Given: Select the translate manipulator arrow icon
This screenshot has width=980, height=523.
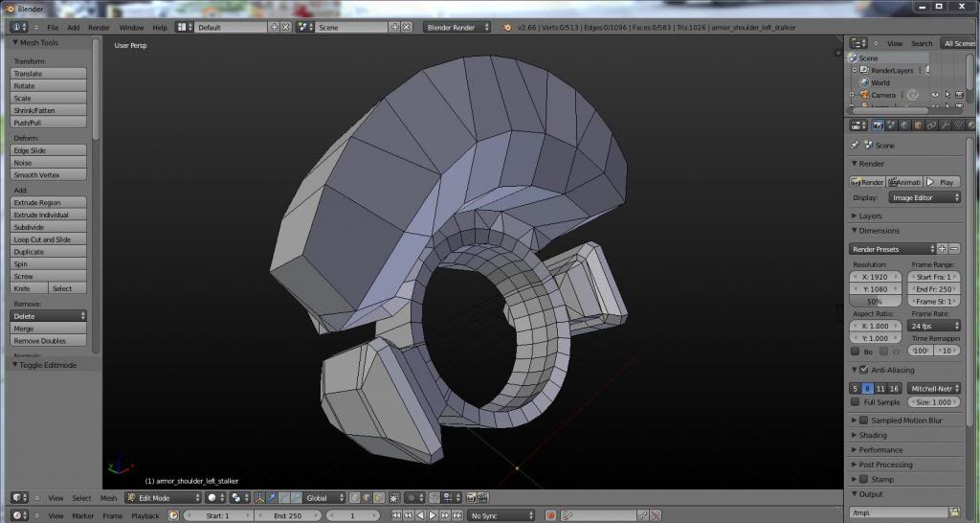Looking at the screenshot, I should click(x=271, y=498).
